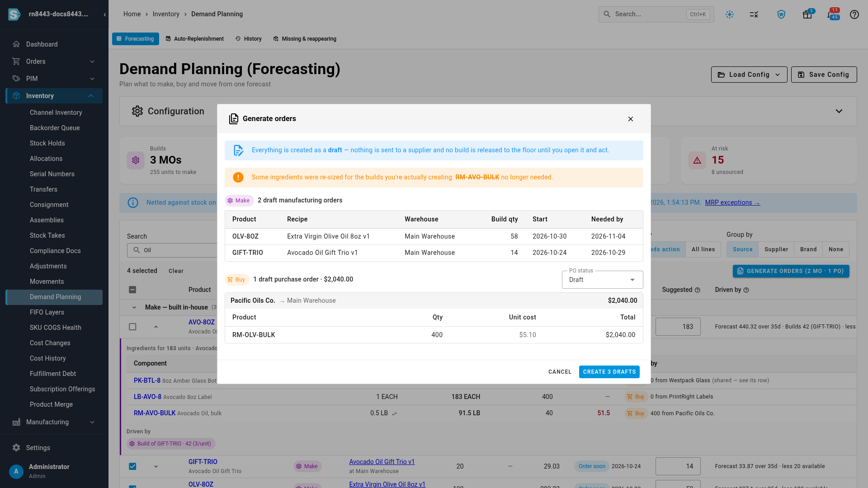Click the Driven by column help icon
This screenshot has height=488, width=868.
click(746, 290)
